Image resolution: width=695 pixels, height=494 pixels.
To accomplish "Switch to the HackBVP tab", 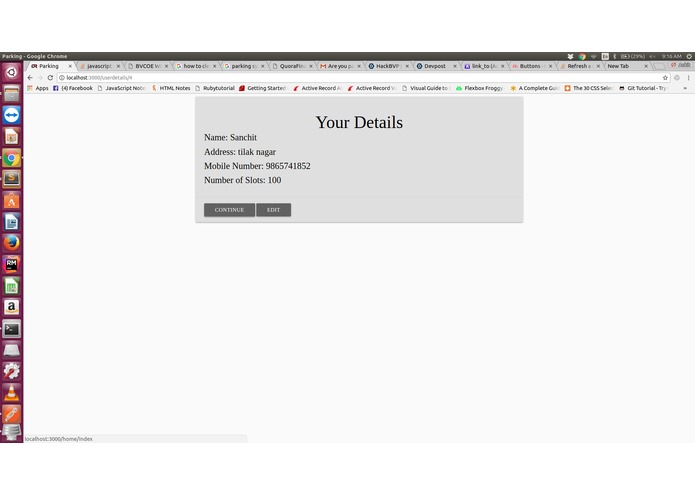I will (x=388, y=66).
